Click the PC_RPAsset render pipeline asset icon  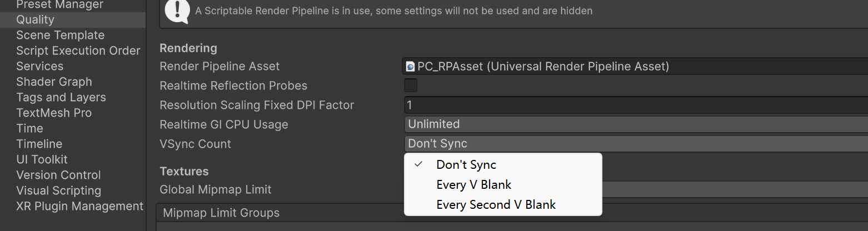pos(411,67)
